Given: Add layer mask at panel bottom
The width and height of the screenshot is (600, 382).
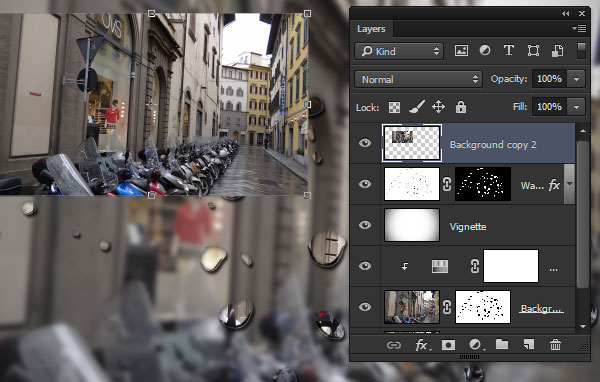Looking at the screenshot, I should pos(448,345).
